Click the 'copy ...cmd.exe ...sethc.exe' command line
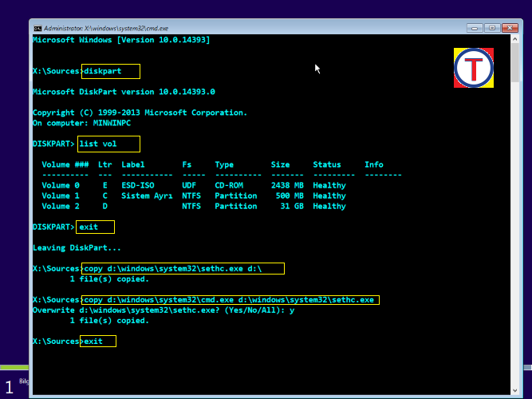 point(229,300)
